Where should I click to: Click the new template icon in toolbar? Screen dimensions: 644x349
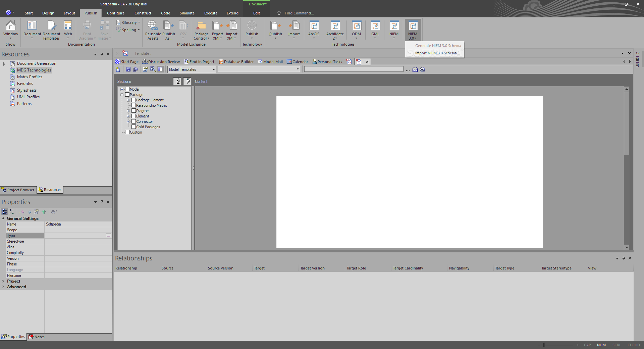118,69
